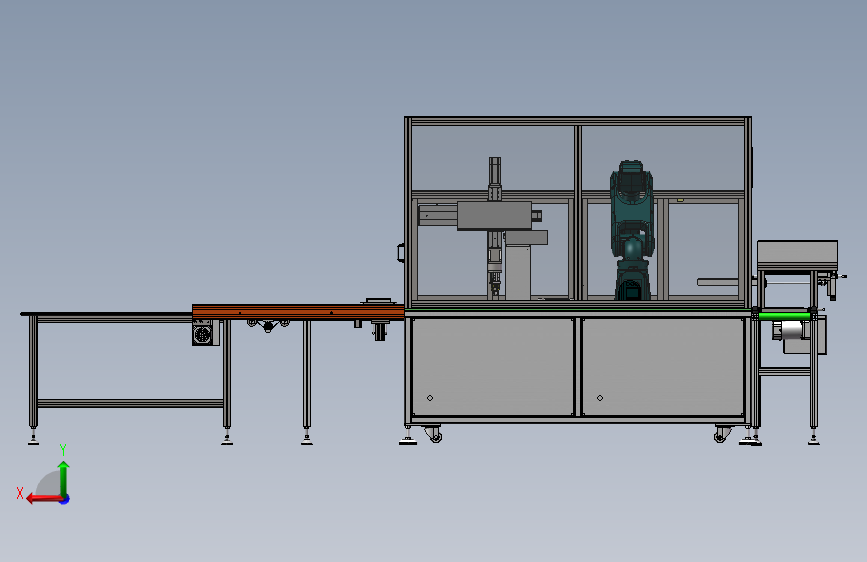The image size is (867, 562).
Task: Click the blue Z axis dot of the triad
Action: pyautogui.click(x=65, y=499)
